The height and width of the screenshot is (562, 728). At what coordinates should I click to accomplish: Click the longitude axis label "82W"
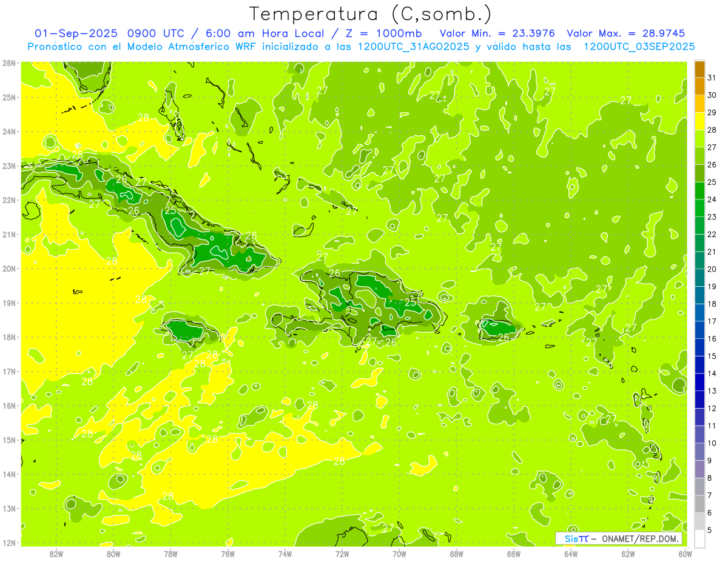click(56, 553)
